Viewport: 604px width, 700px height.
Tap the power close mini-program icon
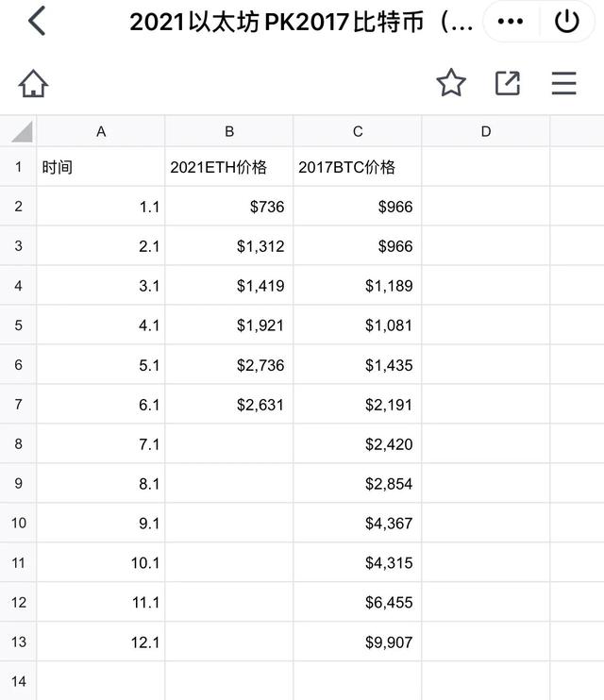566,21
